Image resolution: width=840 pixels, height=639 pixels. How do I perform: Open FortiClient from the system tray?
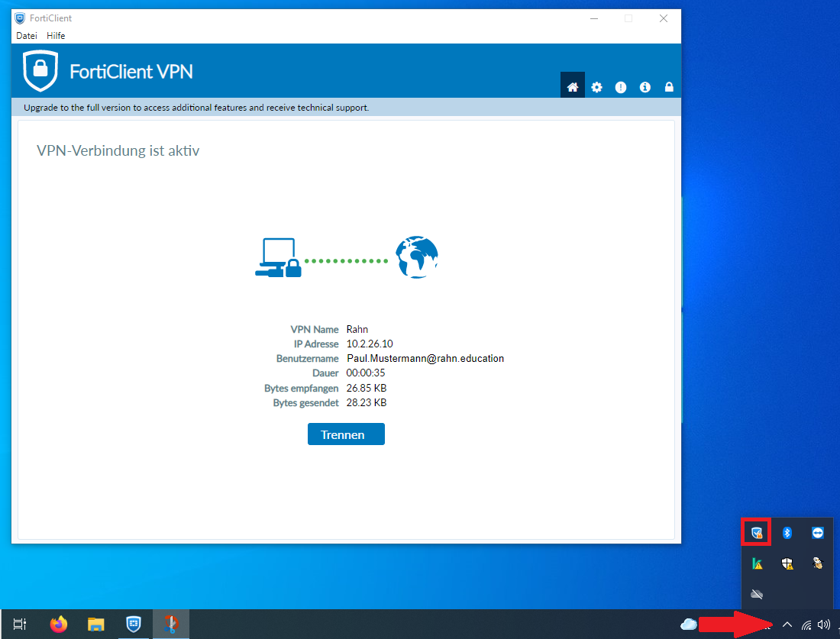click(756, 533)
